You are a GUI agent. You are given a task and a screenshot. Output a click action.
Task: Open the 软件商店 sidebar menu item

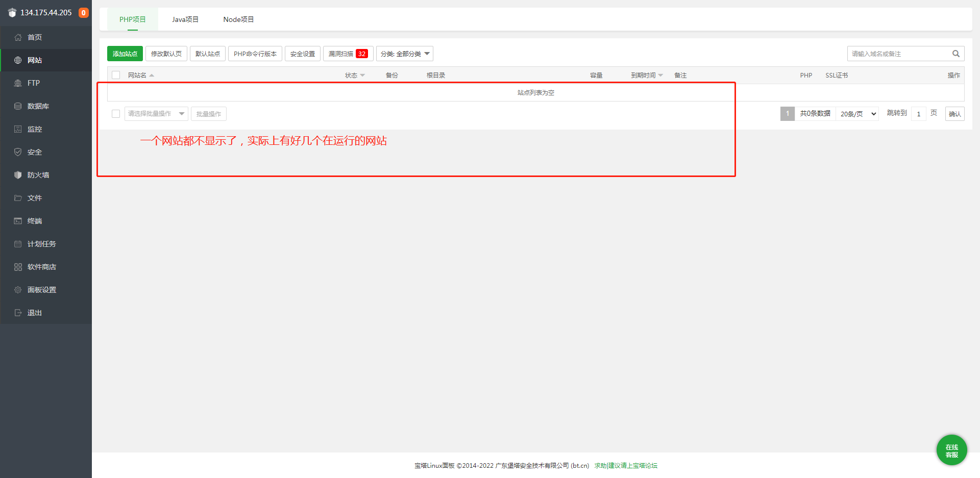(46, 267)
